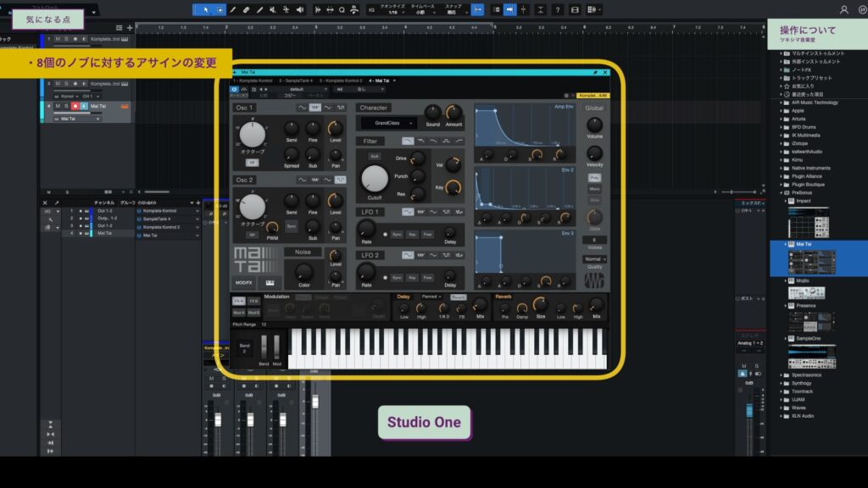Select the Range tool in the toolbar

[220, 10]
